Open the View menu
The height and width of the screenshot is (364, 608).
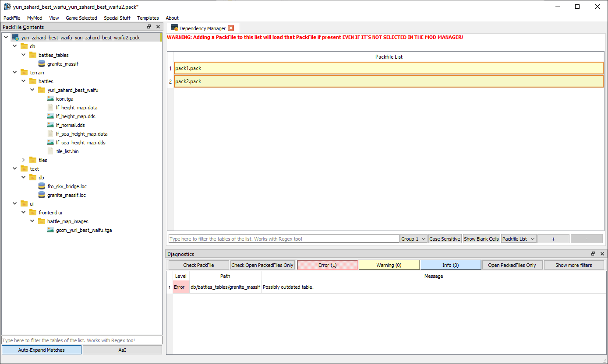54,18
